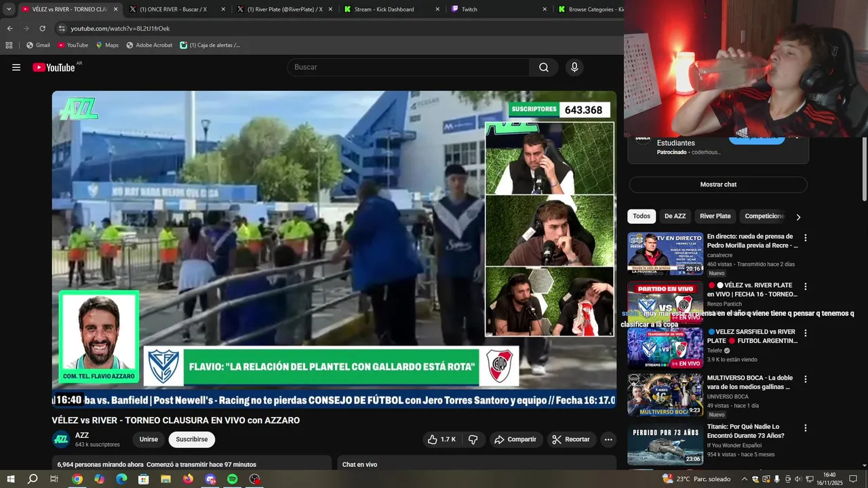The image size is (868, 488).
Task: Click the Compartir share button
Action: tap(515, 439)
